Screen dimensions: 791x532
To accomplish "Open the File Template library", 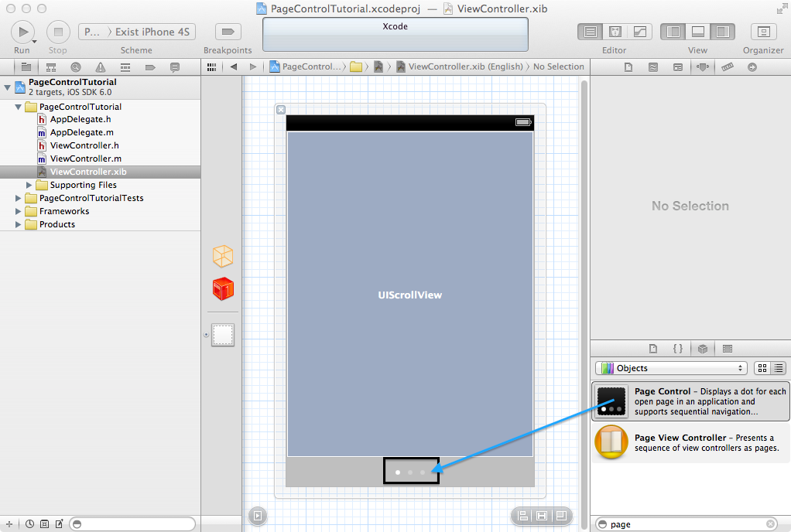I will pyautogui.click(x=653, y=349).
